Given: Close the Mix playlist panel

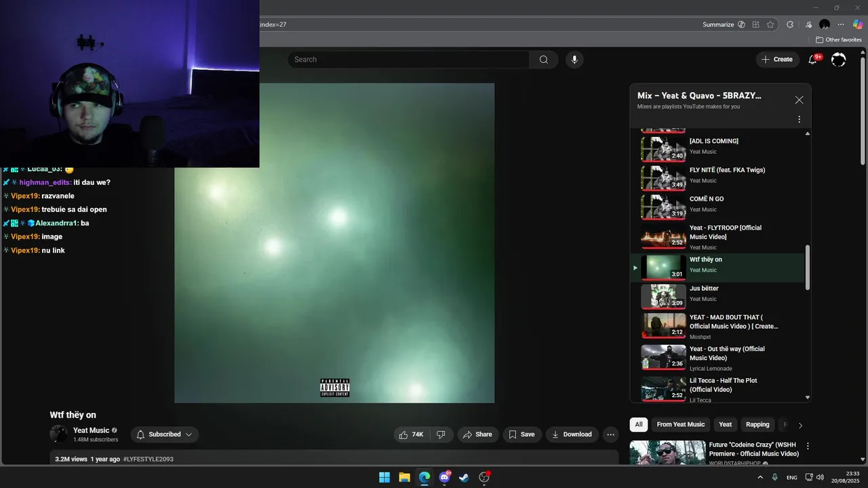Looking at the screenshot, I should pyautogui.click(x=799, y=100).
